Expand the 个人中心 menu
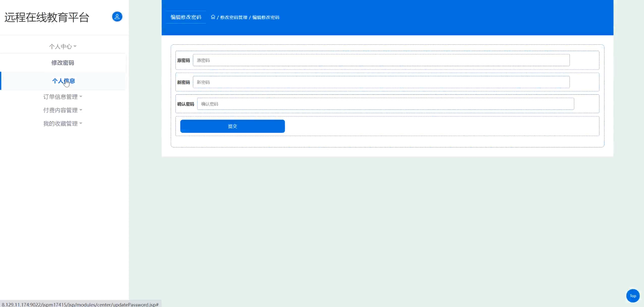This screenshot has width=644, height=307. coord(63,46)
